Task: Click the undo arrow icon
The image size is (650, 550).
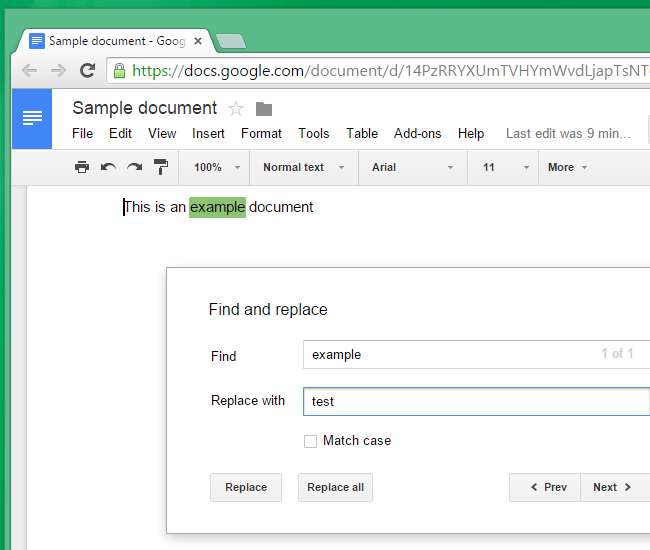Action: point(108,167)
